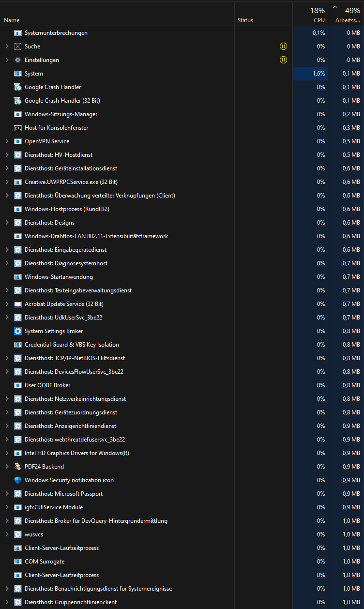
Task: Select Diensthost: webthreatdefusersvc_3be22 row
Action: click(x=182, y=440)
